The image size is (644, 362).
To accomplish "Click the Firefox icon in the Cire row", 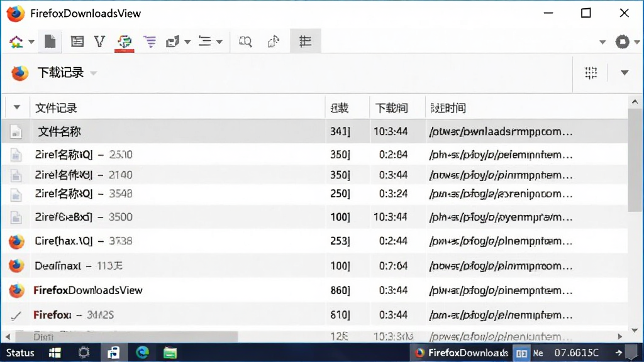I will coord(16,241).
